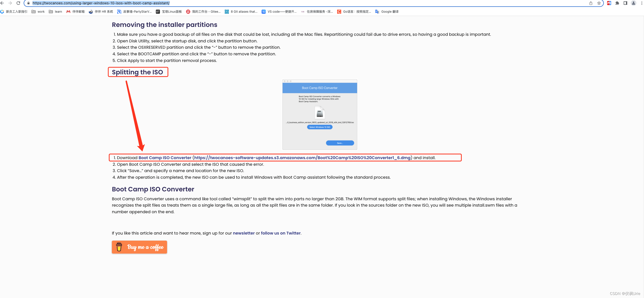
Task: Open the Google 翻译 bookmark
Action: tap(386, 11)
